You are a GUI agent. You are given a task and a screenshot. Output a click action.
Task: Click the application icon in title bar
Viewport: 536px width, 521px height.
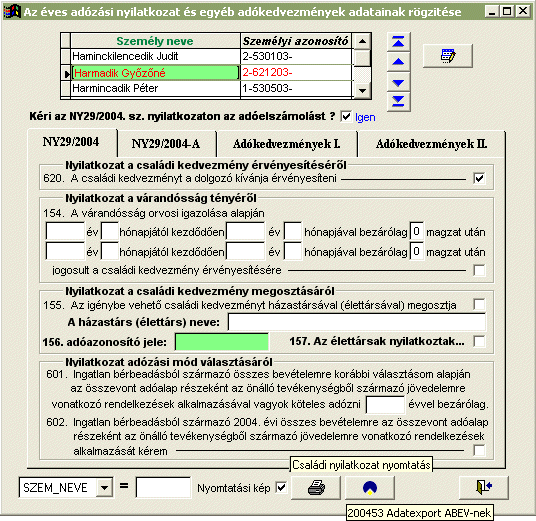(x=12, y=12)
